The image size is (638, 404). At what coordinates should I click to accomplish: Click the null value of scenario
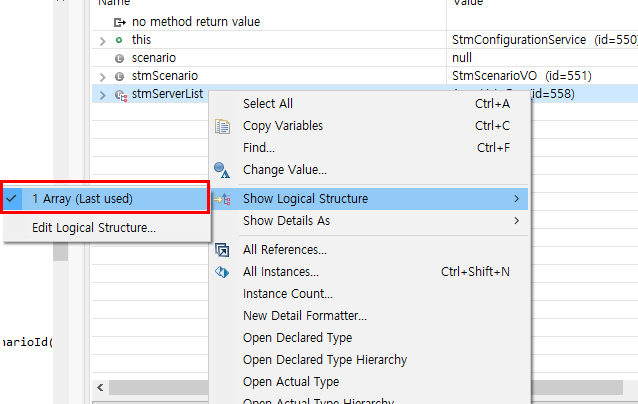coord(462,58)
